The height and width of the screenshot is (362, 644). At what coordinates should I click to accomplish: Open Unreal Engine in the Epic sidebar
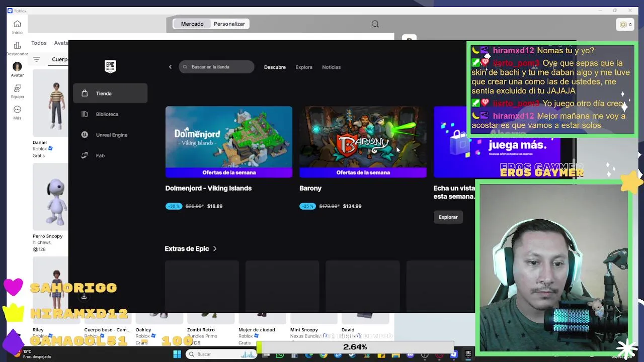coord(110,135)
